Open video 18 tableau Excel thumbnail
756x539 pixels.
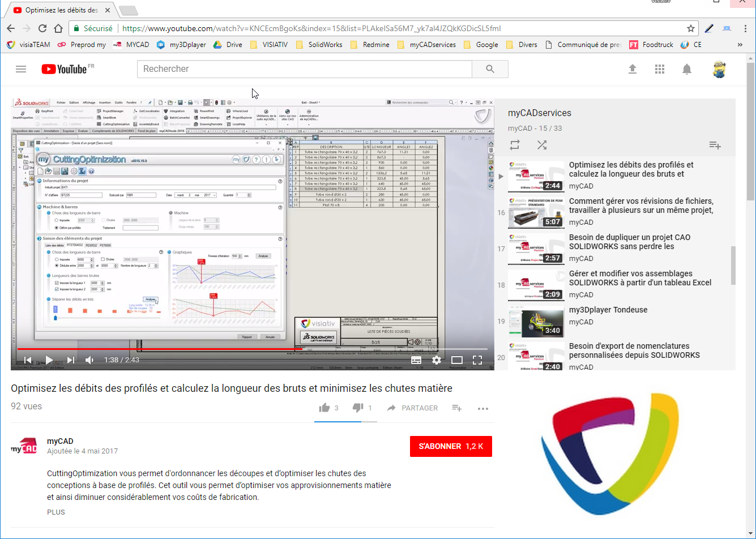[536, 285]
